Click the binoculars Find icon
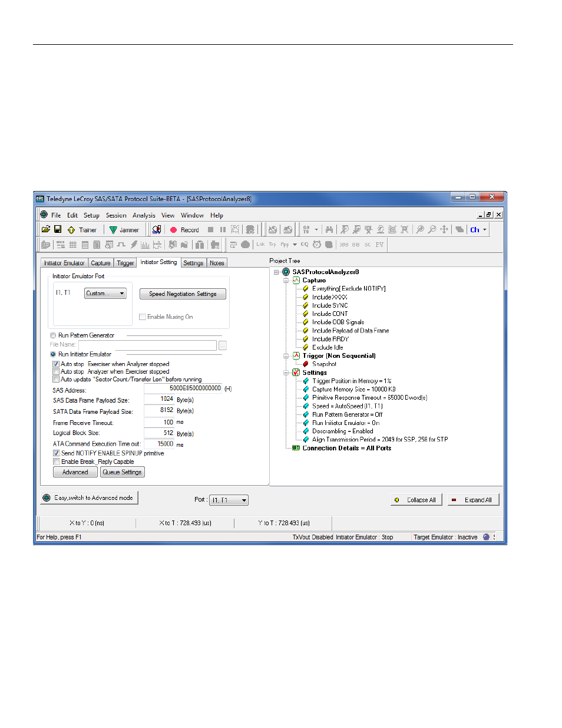This screenshot has width=562, height=728. point(329,229)
